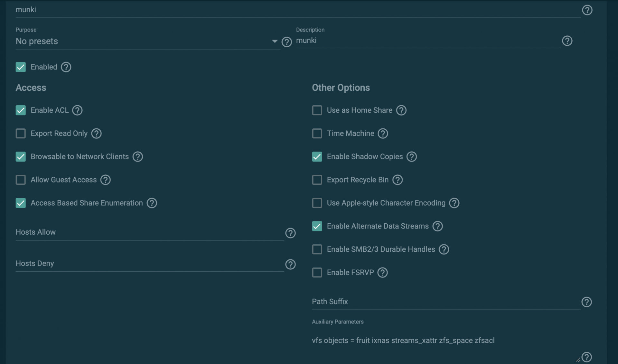Open the Hosts Allow help icon
The width and height of the screenshot is (618, 364).
pos(290,233)
